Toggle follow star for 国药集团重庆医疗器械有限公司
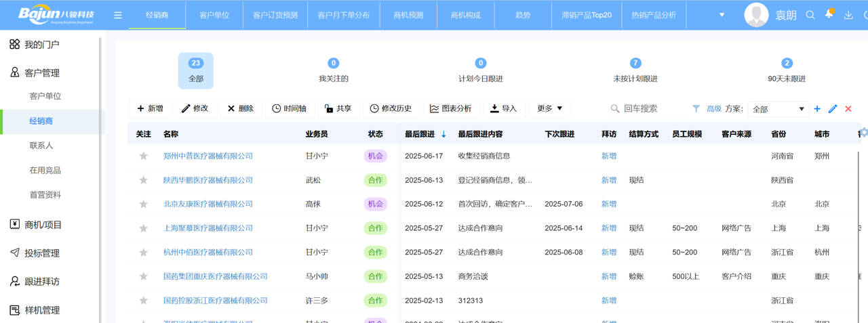Viewport: 868px width, 323px height. click(x=143, y=276)
